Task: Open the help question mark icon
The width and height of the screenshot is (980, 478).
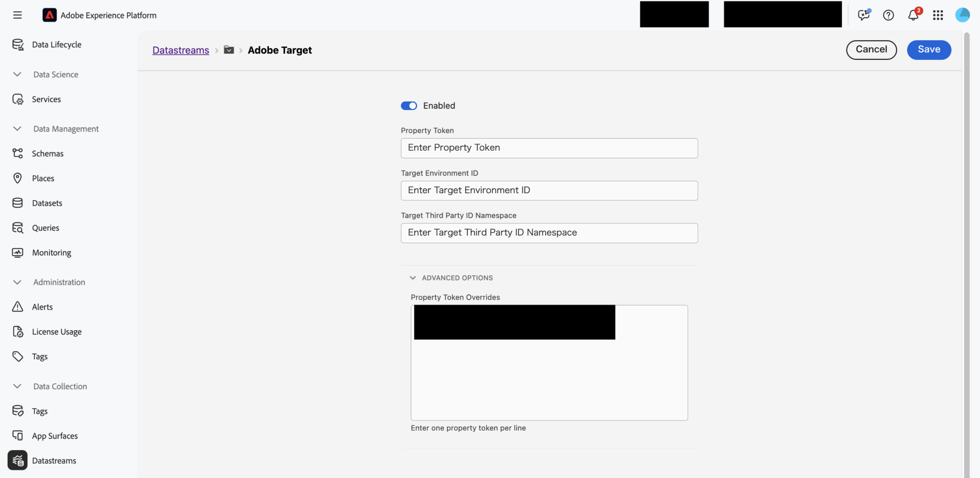Action: [x=889, y=15]
